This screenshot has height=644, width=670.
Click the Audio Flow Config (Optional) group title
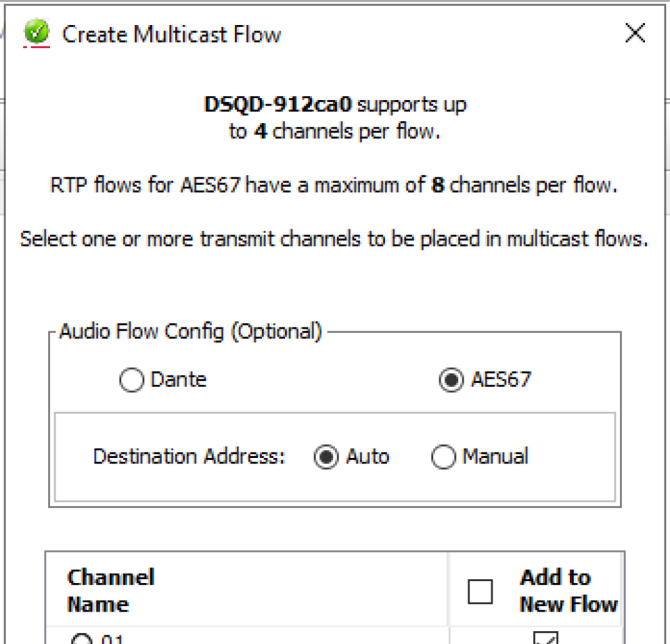click(x=190, y=332)
